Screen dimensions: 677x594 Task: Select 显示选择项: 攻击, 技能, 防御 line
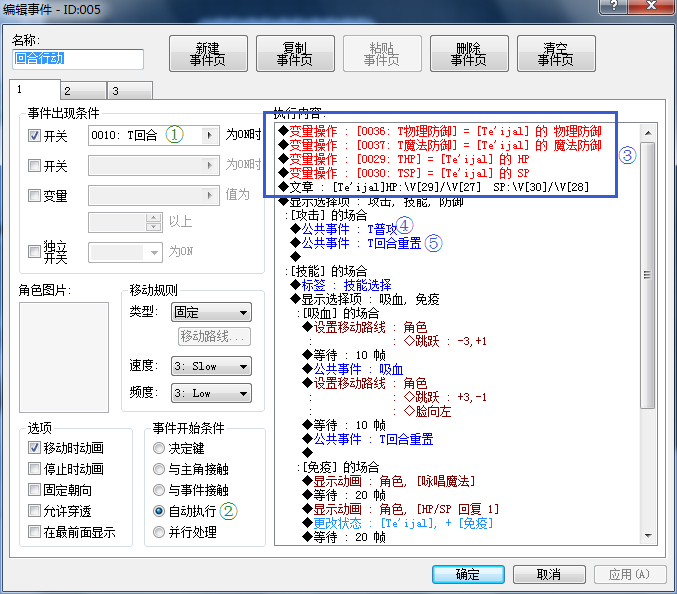click(371, 201)
